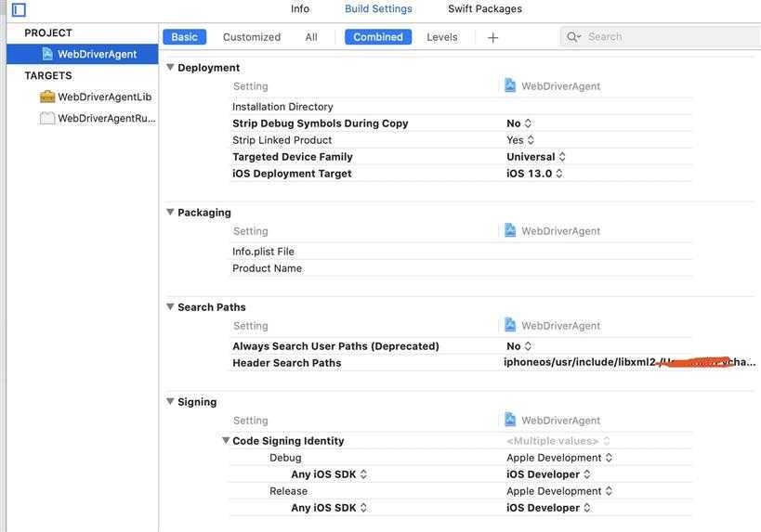Click the plus add build setting icon
The height and width of the screenshot is (532, 761).
point(492,37)
